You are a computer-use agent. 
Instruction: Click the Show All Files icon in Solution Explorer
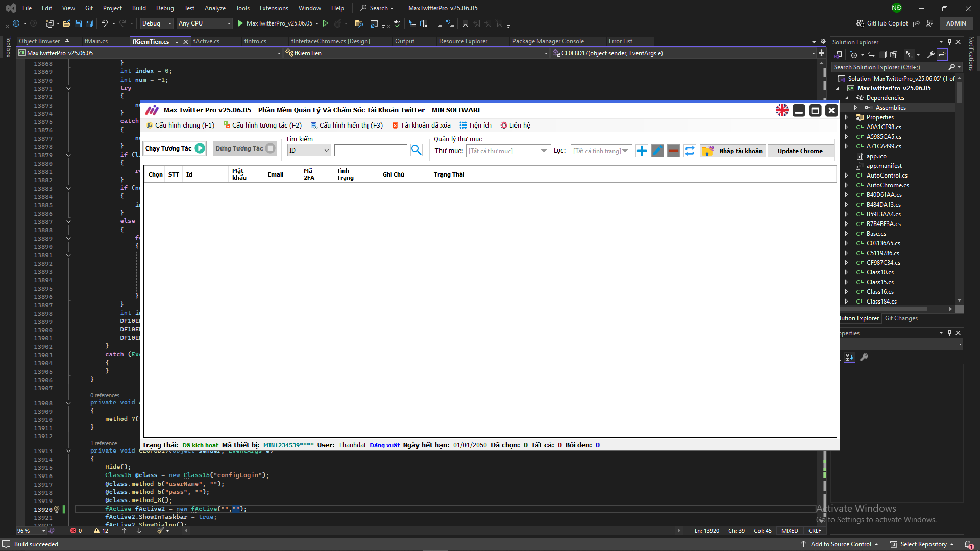point(894,55)
